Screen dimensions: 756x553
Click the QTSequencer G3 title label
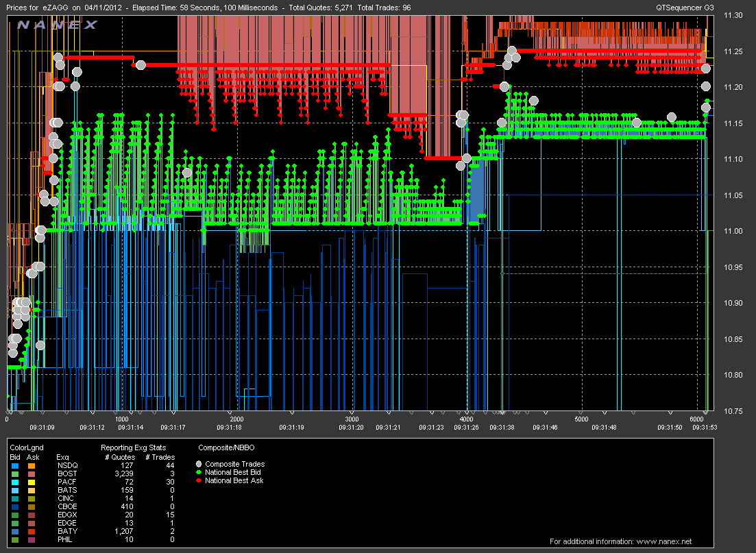tap(685, 8)
